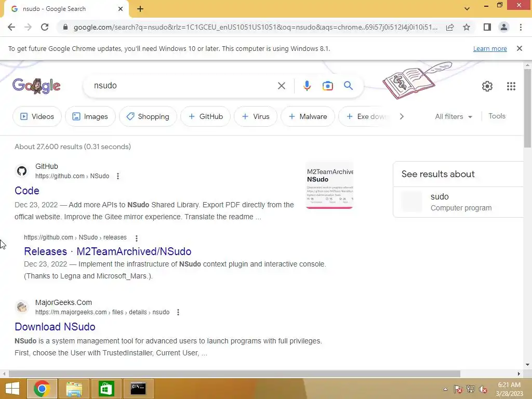Open the search Tools options
532x399 pixels.
[x=497, y=116]
